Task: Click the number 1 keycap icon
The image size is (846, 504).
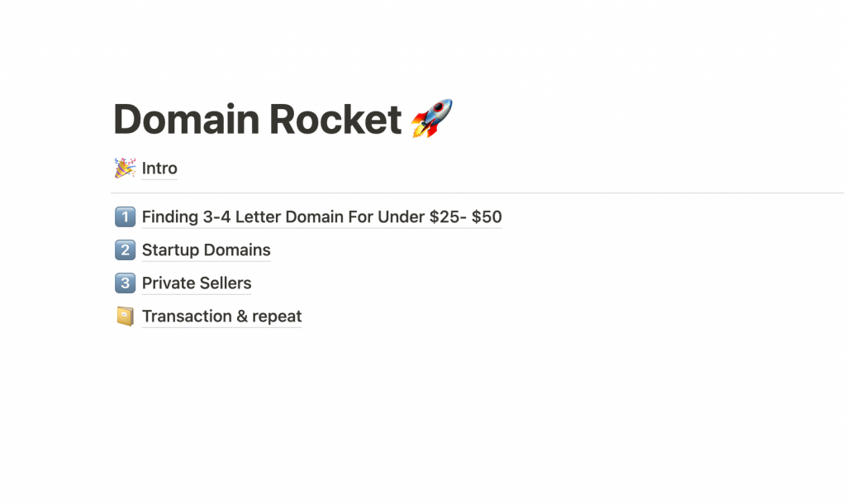Action: pyautogui.click(x=125, y=217)
